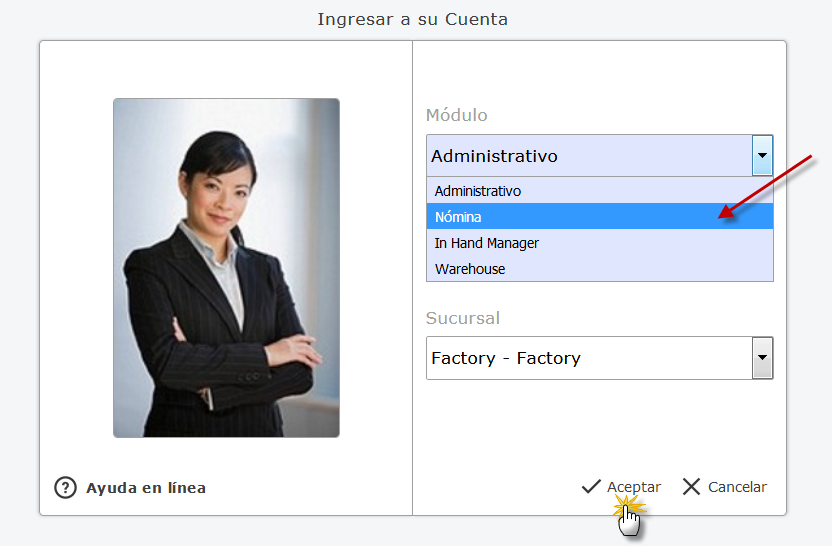The width and height of the screenshot is (832, 546).
Task: Open the Factory - Factory Sucursal field
Action: pyautogui.click(x=589, y=358)
